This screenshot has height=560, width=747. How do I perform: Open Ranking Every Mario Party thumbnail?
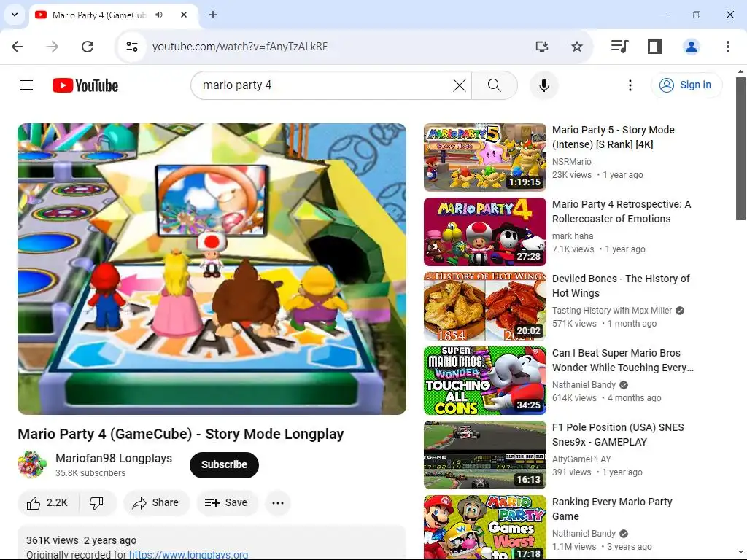pos(485,527)
